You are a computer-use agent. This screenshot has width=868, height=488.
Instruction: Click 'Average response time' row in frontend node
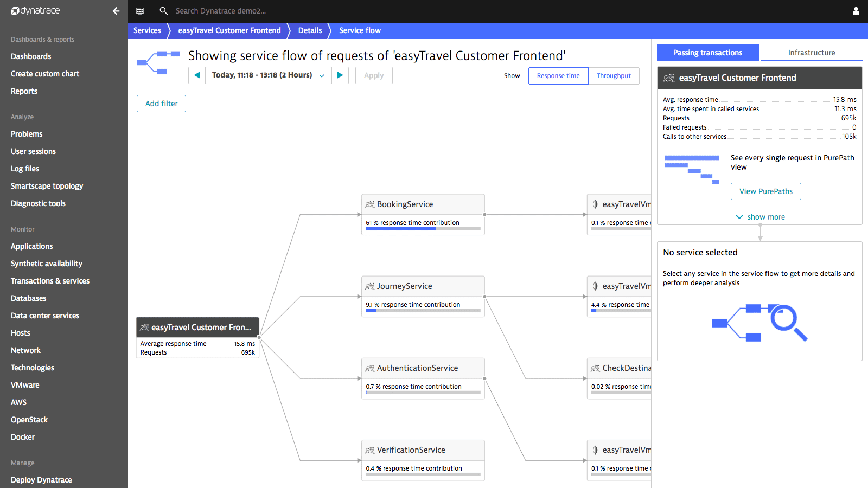point(197,344)
